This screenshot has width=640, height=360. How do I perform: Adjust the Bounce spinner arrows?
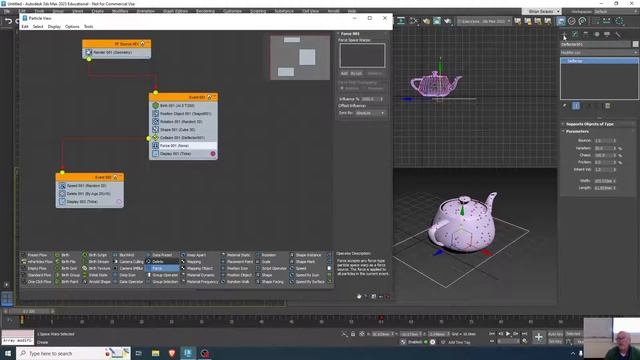pos(615,140)
